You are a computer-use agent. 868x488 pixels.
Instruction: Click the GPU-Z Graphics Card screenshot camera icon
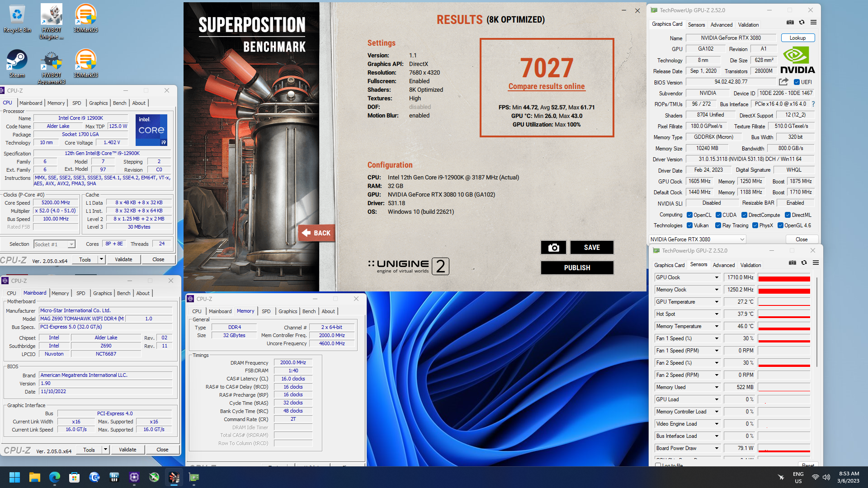pos(790,22)
